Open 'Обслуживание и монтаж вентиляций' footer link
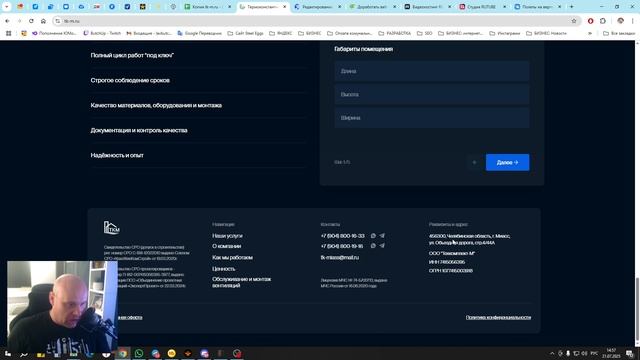The width and height of the screenshot is (640, 360). pos(241,282)
